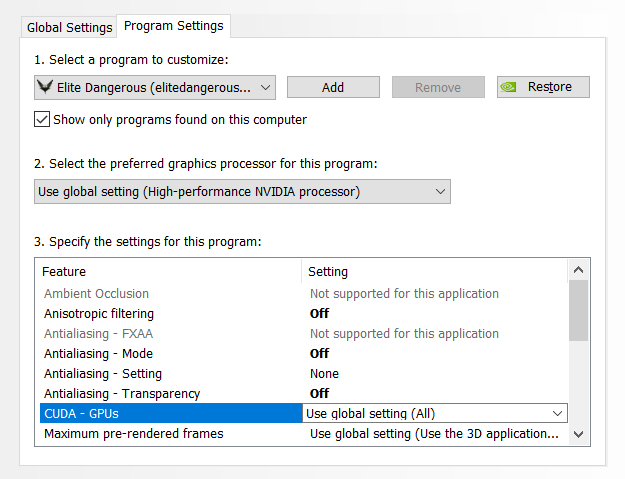Viewport: 625px width, 479px height.
Task: Click the NVIDIA logo on Restore
Action: 508,87
